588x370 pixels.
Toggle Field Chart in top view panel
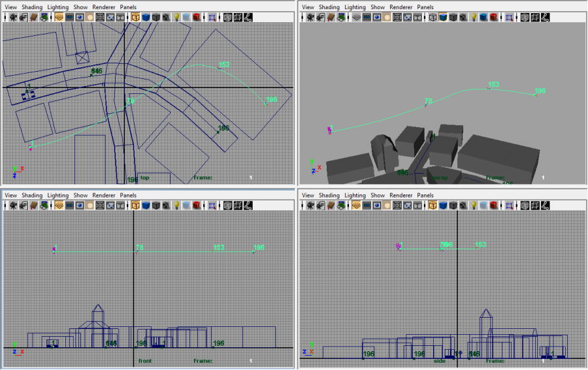click(100, 17)
